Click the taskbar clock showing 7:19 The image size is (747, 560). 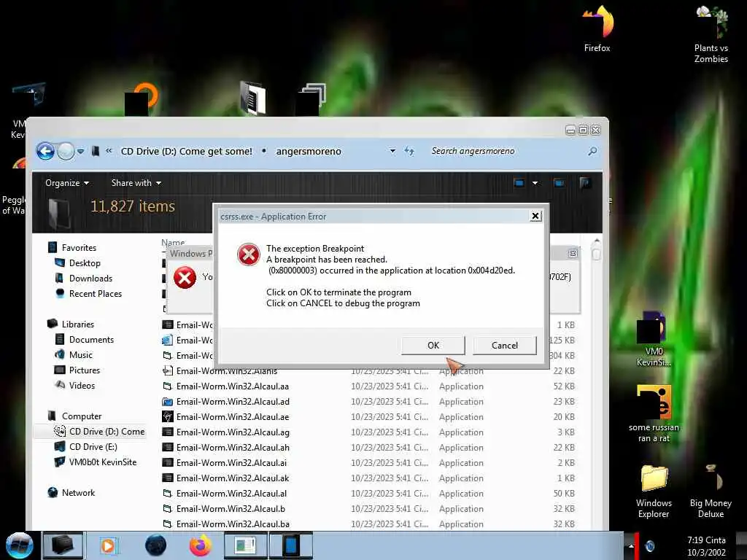coord(706,546)
